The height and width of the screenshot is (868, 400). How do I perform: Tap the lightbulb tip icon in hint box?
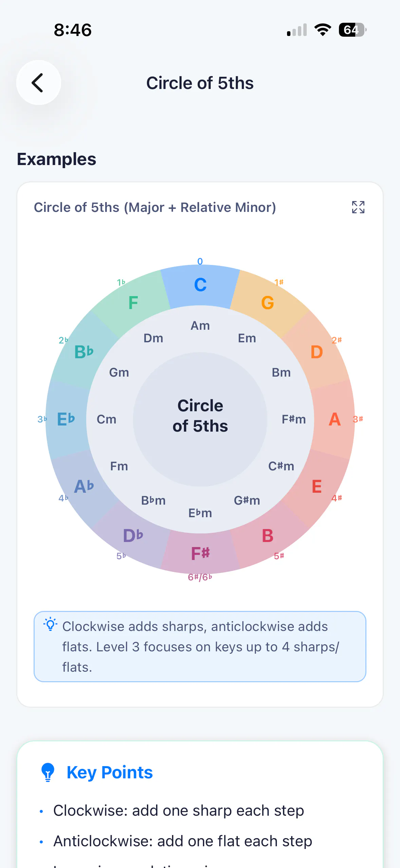pyautogui.click(x=50, y=624)
